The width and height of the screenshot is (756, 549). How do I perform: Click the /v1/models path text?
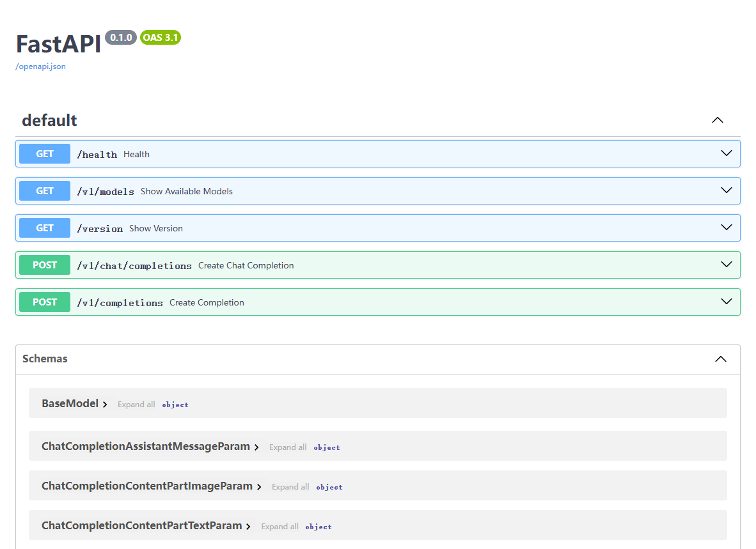click(x=106, y=192)
